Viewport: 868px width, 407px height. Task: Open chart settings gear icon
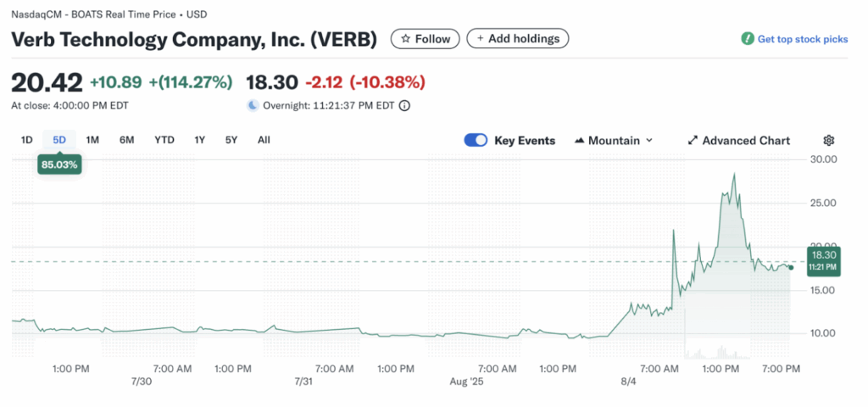coord(829,141)
